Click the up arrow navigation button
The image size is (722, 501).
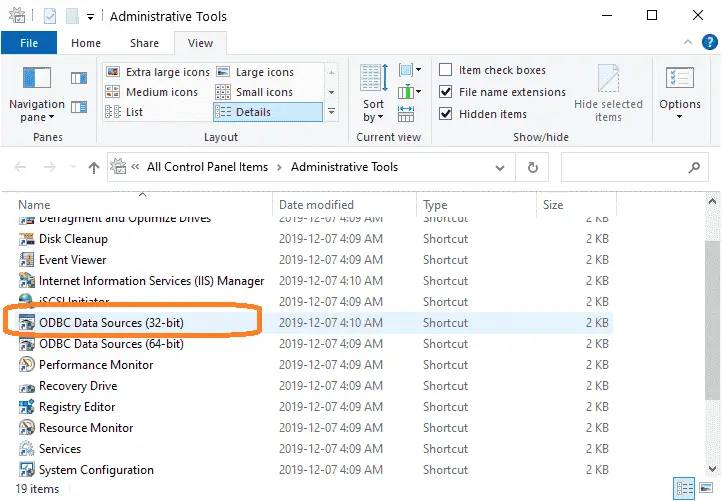93,167
